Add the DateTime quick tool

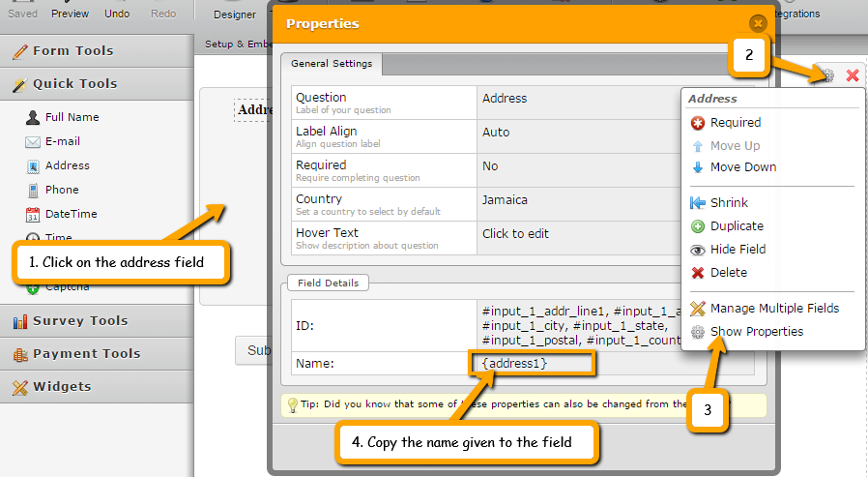click(71, 214)
